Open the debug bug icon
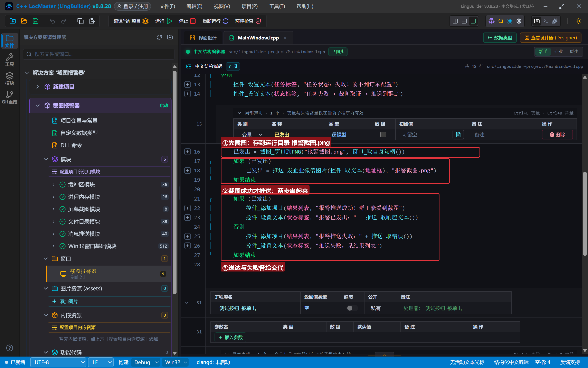Screen dimensions: 588x368 pos(491,21)
